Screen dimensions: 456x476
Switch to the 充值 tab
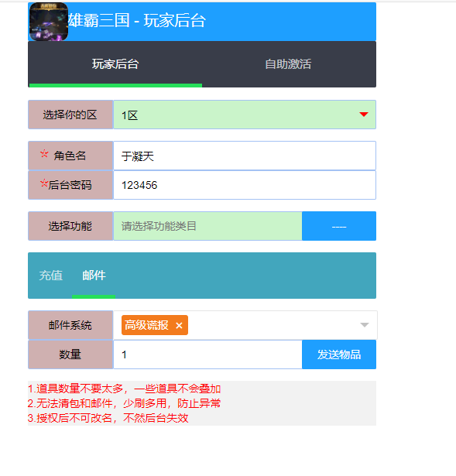pos(50,276)
